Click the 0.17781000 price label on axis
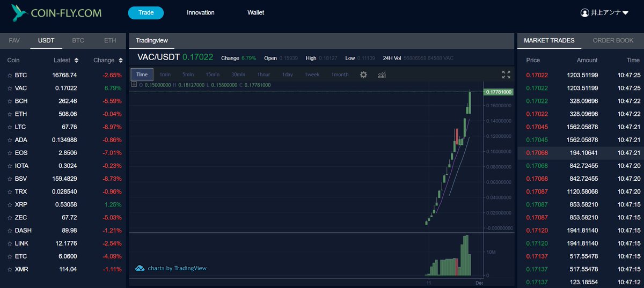 coord(499,92)
